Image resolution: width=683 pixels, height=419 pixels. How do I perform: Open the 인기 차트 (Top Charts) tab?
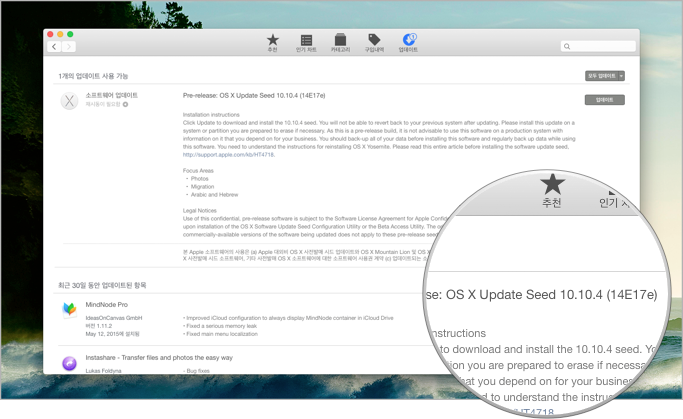306,43
